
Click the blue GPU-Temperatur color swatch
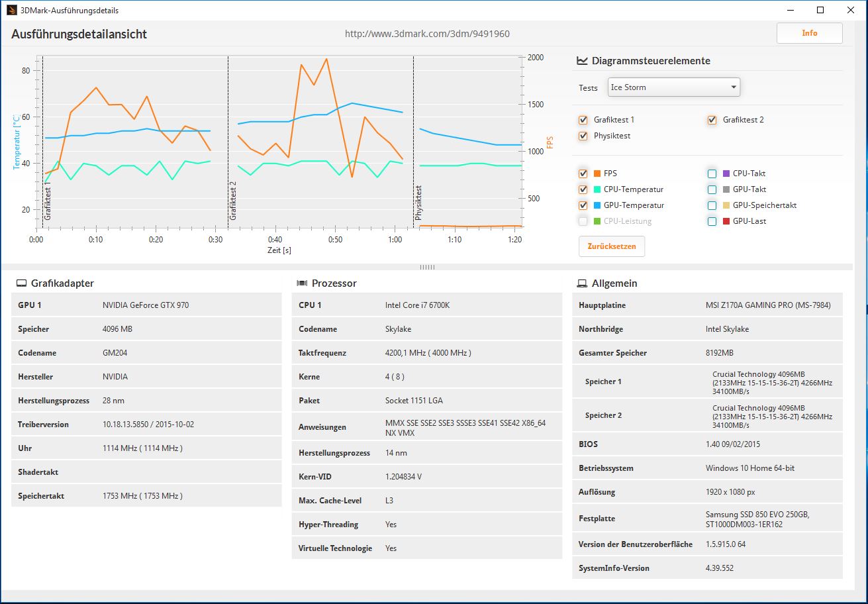pyautogui.click(x=597, y=205)
